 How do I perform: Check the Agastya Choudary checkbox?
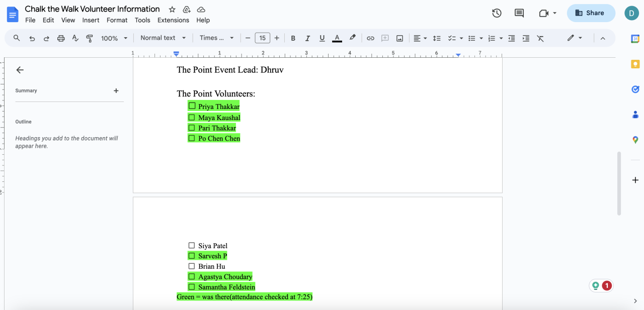pyautogui.click(x=192, y=276)
